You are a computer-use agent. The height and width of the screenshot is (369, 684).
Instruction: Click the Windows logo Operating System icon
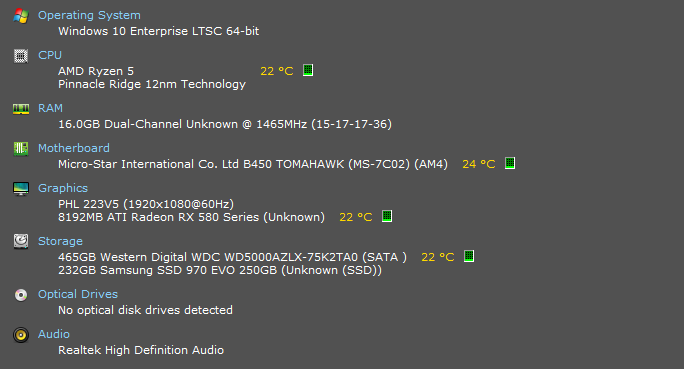point(21,16)
